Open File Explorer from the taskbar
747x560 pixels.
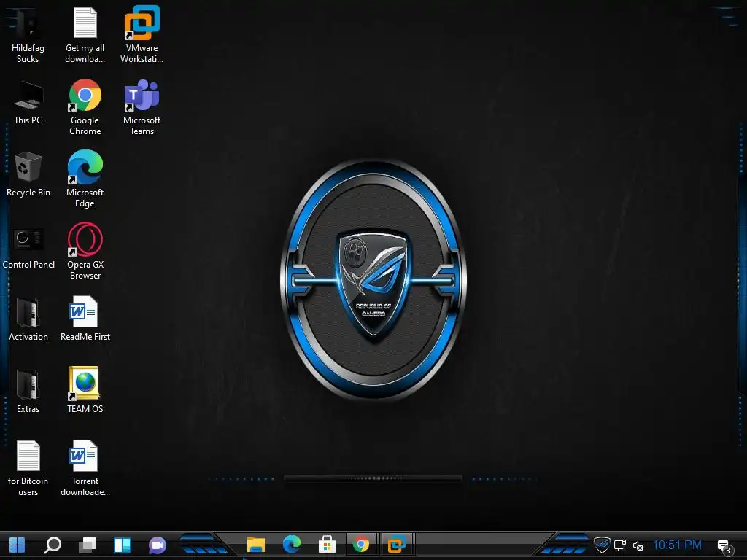tap(256, 544)
